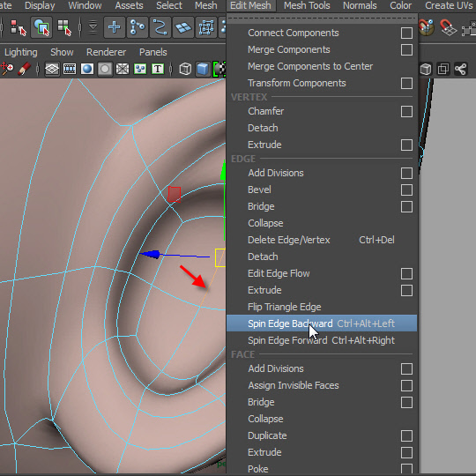Tear off the Edit Mesh menu
Viewport: 476px width, 476px height.
pos(322,19)
